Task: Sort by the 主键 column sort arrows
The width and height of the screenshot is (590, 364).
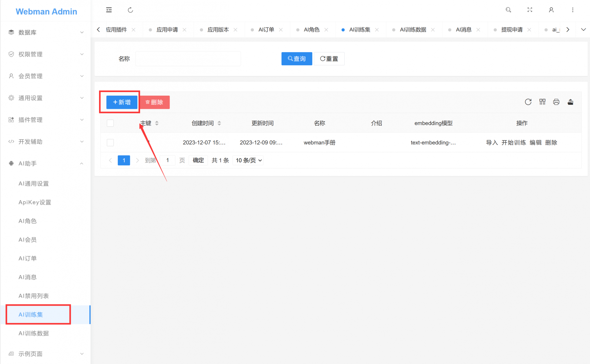Action: tap(157, 123)
